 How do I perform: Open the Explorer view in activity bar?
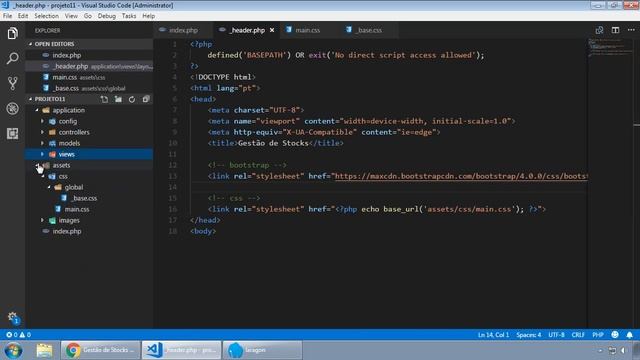(x=12, y=33)
